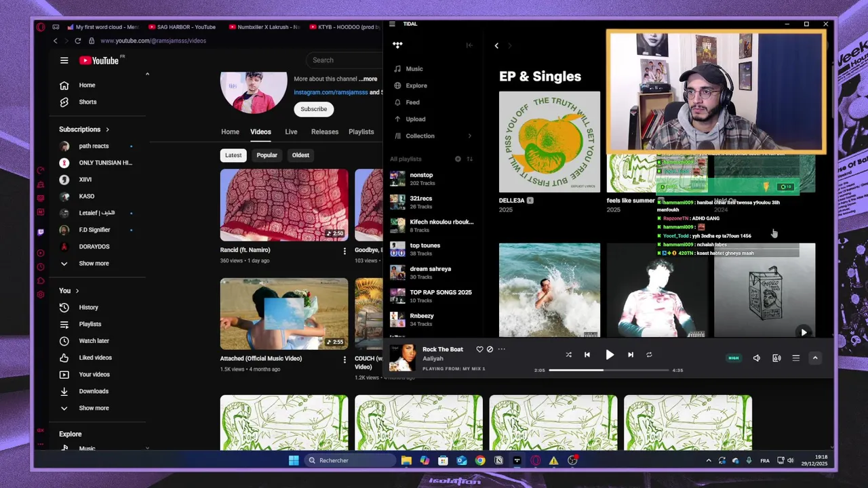The width and height of the screenshot is (868, 488).
Task: Open Rock The Boat album art in player
Action: [x=401, y=357]
